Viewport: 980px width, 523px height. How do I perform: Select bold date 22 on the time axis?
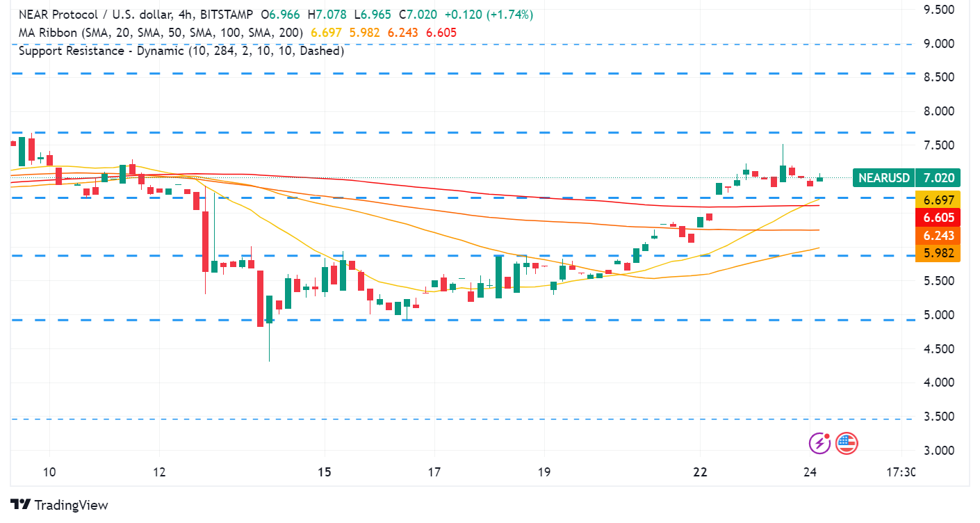(700, 472)
